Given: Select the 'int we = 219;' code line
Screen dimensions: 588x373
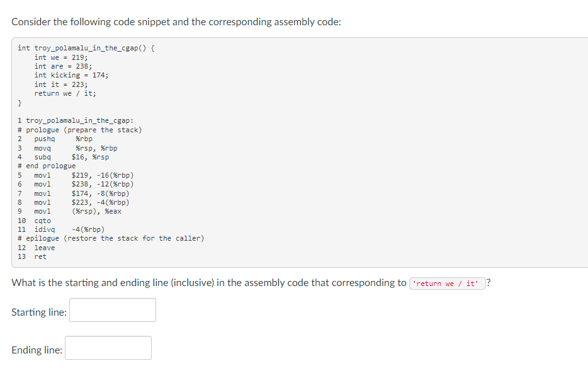Looking at the screenshot, I should click(x=61, y=57).
